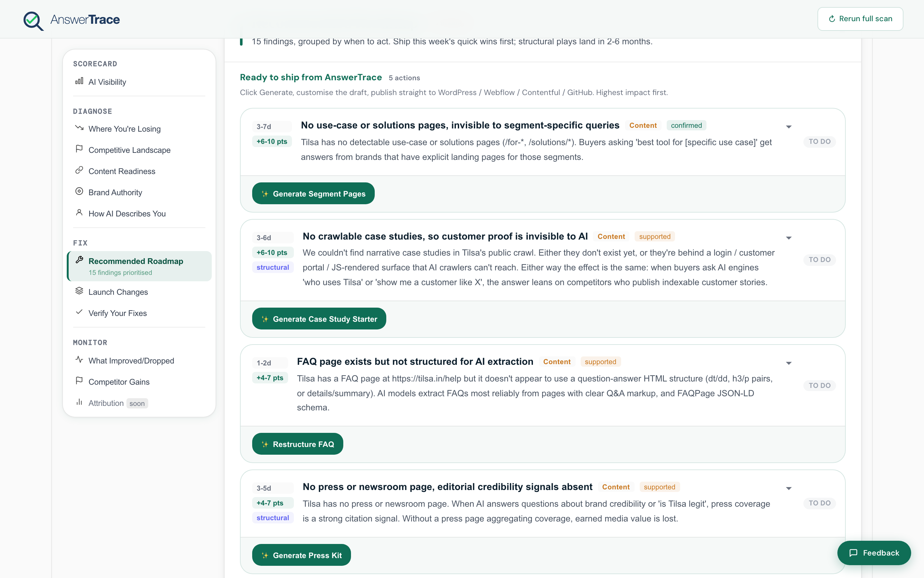
Task: Open the Feedback widget
Action: [874, 553]
